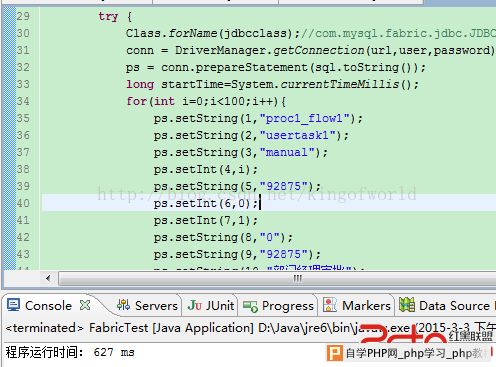Switch to the Console tab
The width and height of the screenshot is (496, 367).
point(49,306)
